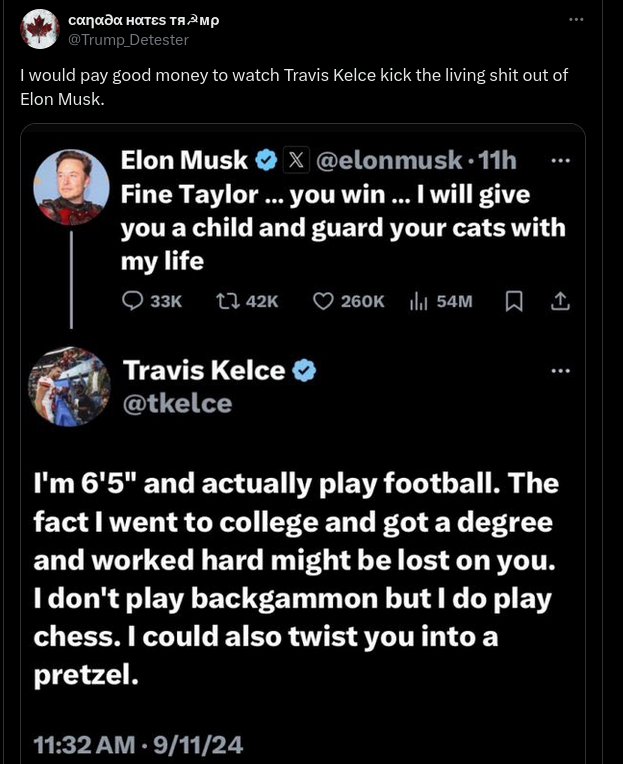Bookmark the Elon Musk post
Screen dimensions: 623x764
514,301
